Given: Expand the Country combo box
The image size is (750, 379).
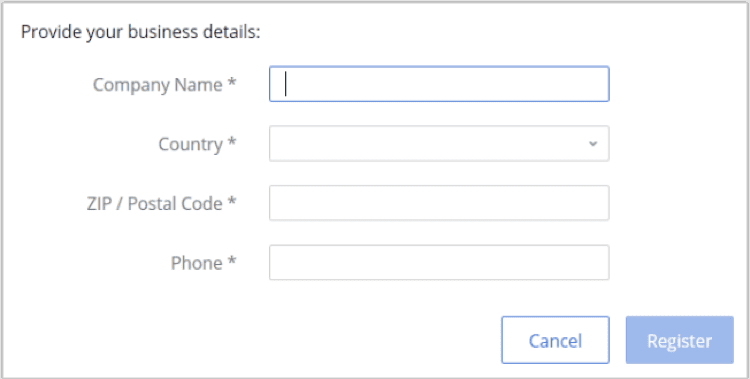Looking at the screenshot, I should click(439, 144).
